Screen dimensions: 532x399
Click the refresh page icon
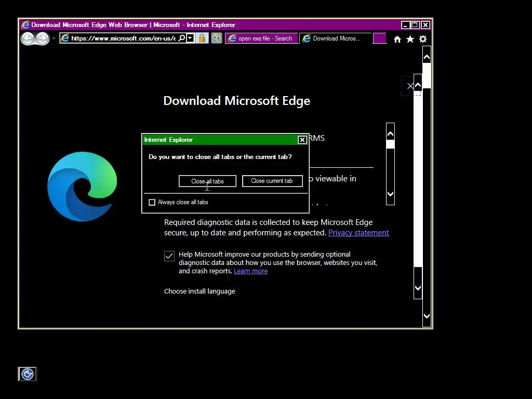(x=216, y=38)
